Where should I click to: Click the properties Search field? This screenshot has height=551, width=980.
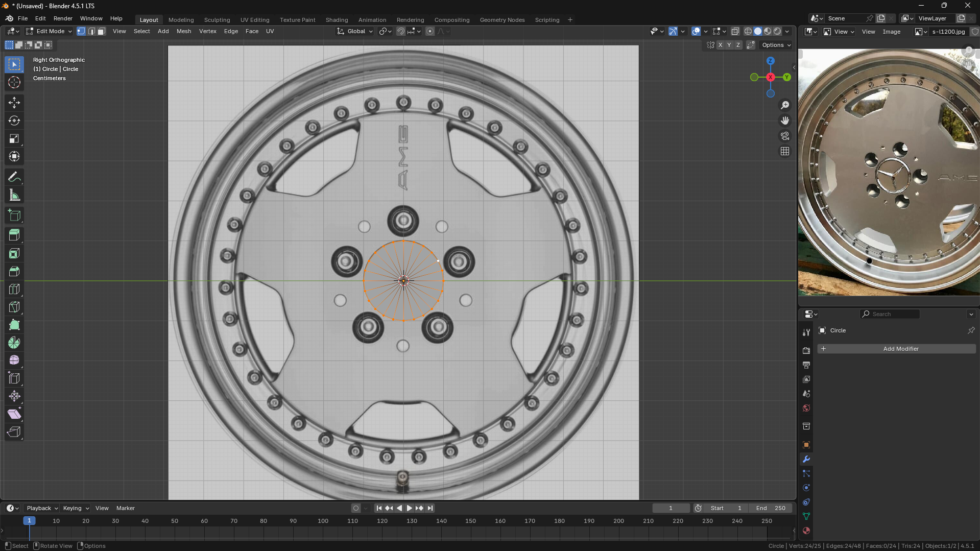click(x=890, y=314)
